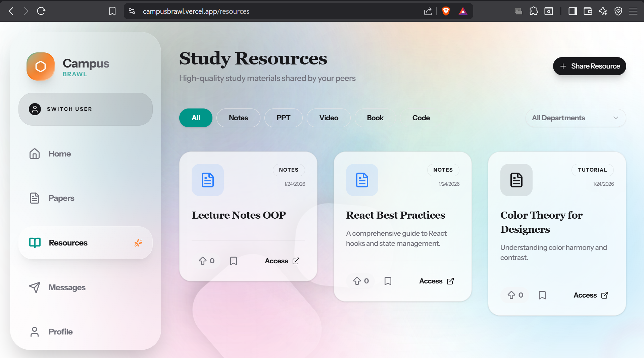Viewport: 644px width, 358px height.
Task: Open the browser extensions puzzle icon
Action: click(534, 11)
